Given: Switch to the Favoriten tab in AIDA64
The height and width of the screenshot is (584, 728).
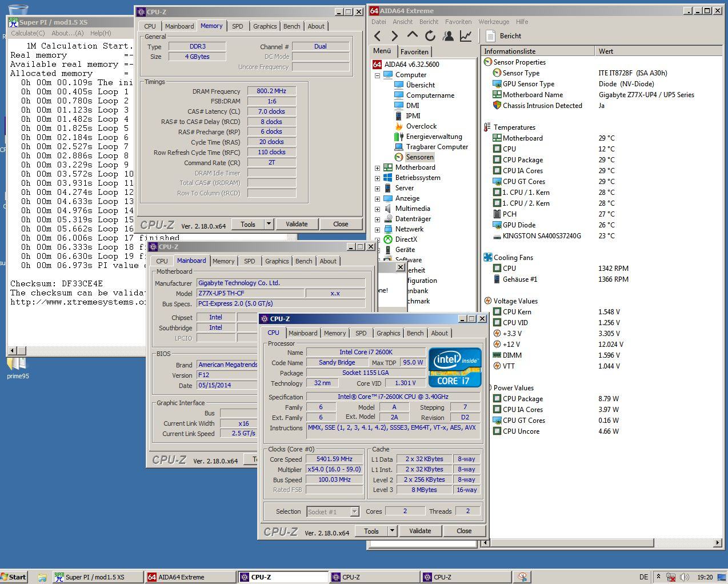Looking at the screenshot, I should tap(414, 51).
